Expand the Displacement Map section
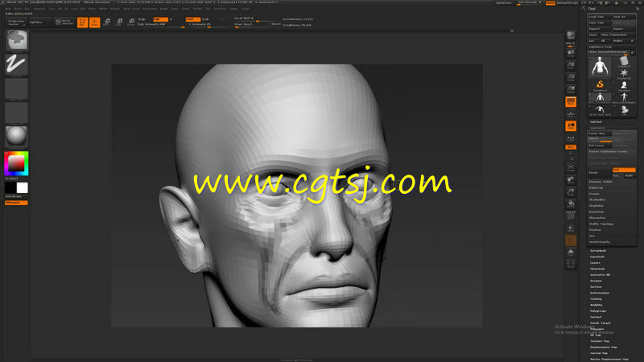Viewport: 644px width, 362px height. [603, 347]
